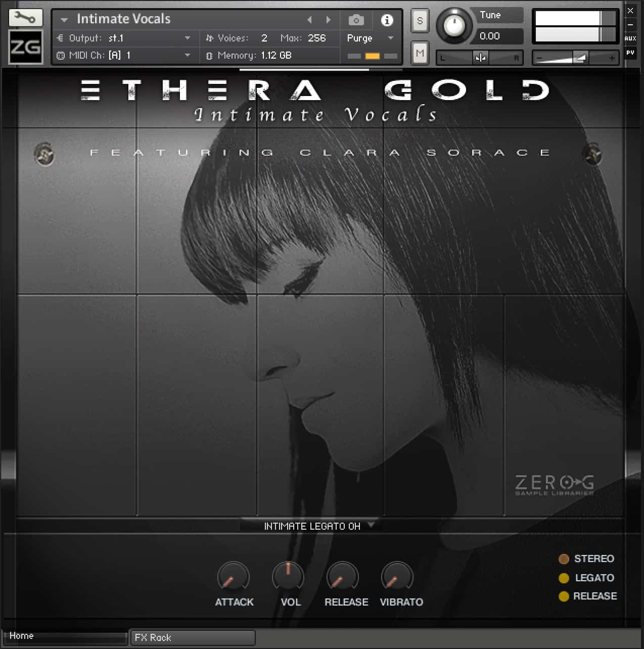This screenshot has width=644, height=649.
Task: Mute the instrument with the M button
Action: [420, 53]
